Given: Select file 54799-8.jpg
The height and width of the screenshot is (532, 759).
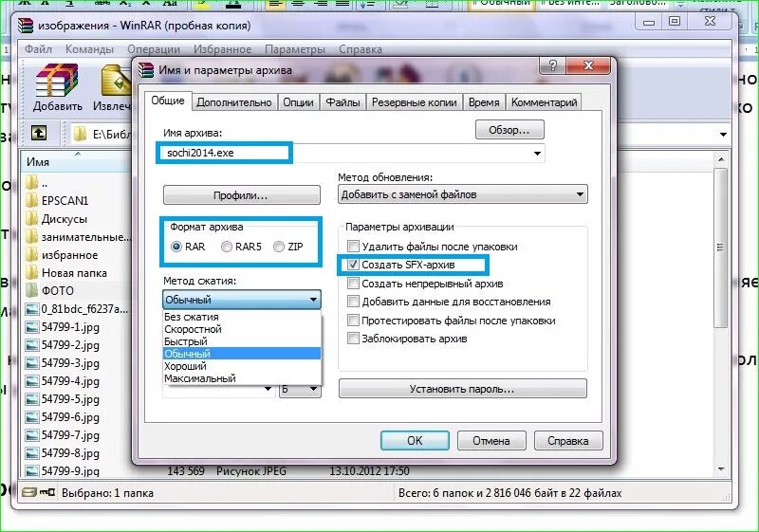Looking at the screenshot, I should [63, 453].
